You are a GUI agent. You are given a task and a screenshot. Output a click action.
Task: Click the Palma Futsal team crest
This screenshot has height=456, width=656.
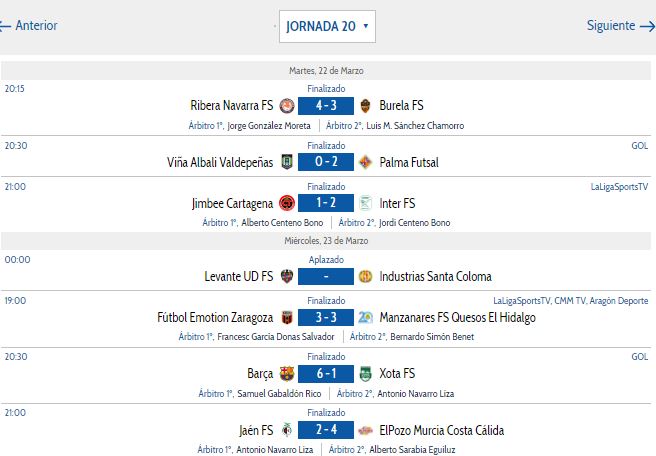click(x=365, y=162)
